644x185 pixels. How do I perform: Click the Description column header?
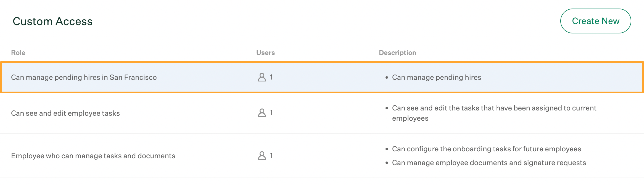point(397,53)
